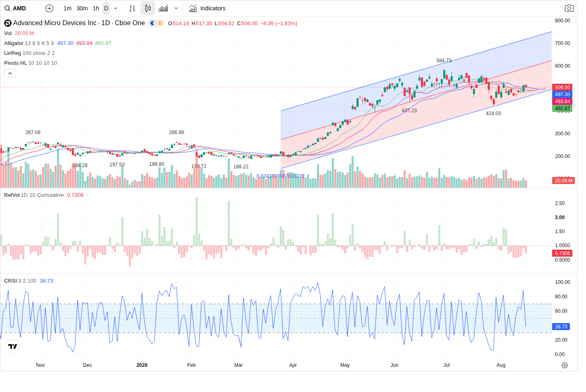Click the 38.73 CRSI axis label

pos(561,327)
